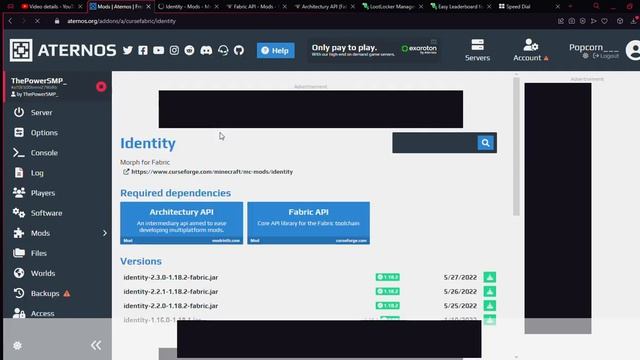Open Architectury API dependency card
The height and width of the screenshot is (360, 640).
tap(181, 223)
